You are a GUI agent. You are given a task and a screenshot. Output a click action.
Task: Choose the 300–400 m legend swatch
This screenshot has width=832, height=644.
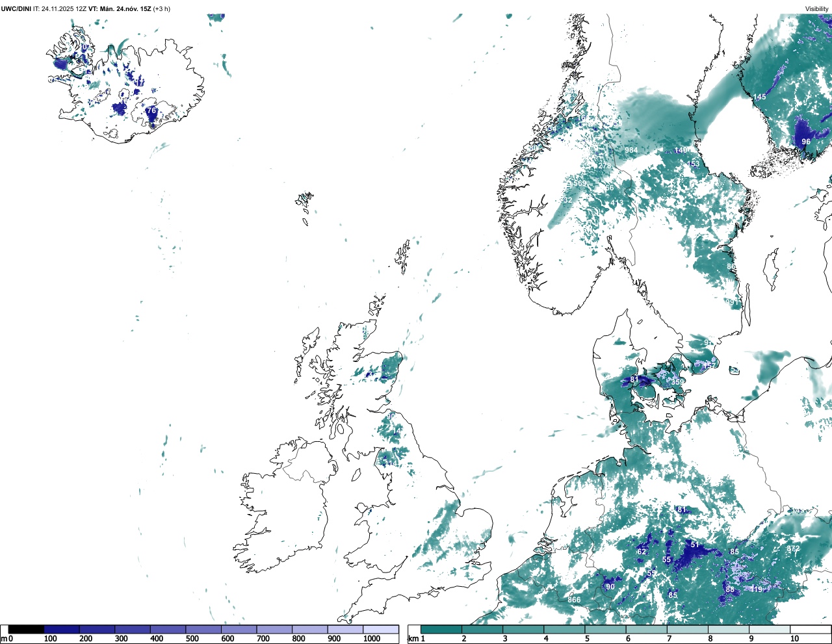click(x=133, y=629)
